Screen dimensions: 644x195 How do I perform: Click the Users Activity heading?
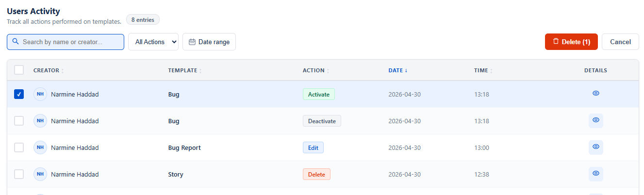pyautogui.click(x=33, y=11)
